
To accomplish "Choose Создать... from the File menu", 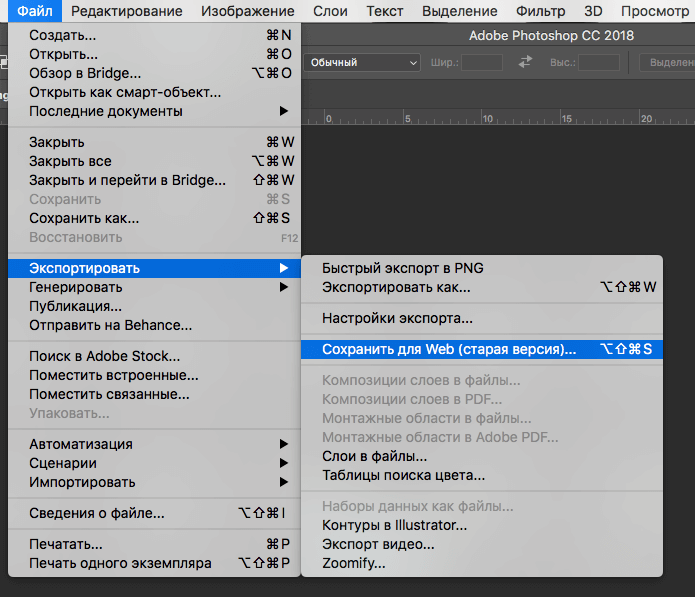I will click(x=154, y=35).
